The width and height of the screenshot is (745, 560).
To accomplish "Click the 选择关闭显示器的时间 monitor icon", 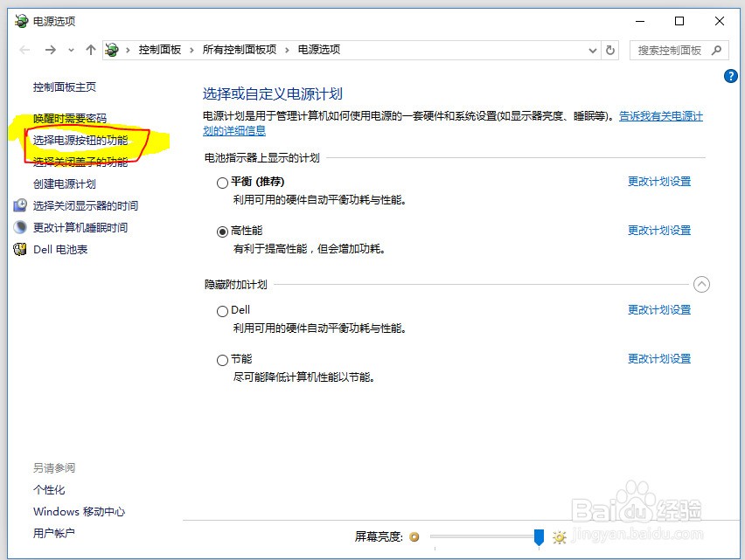I will point(20,205).
